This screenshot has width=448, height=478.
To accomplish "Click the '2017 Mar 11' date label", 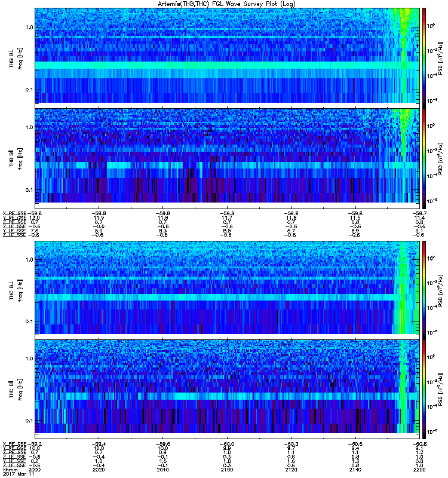I will pyautogui.click(x=19, y=474).
